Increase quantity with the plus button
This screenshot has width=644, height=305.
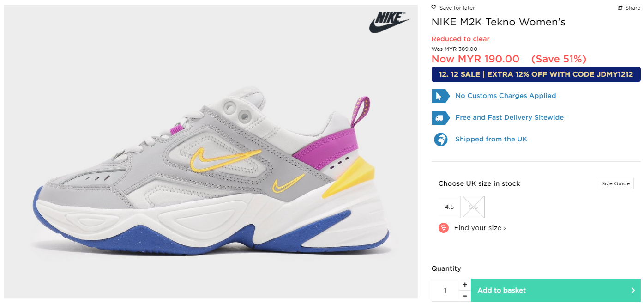pos(465,285)
